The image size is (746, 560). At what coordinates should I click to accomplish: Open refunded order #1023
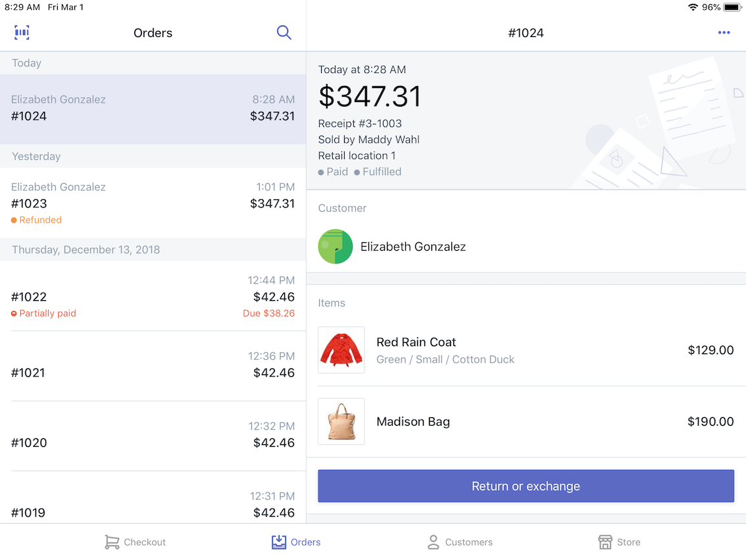click(153, 203)
